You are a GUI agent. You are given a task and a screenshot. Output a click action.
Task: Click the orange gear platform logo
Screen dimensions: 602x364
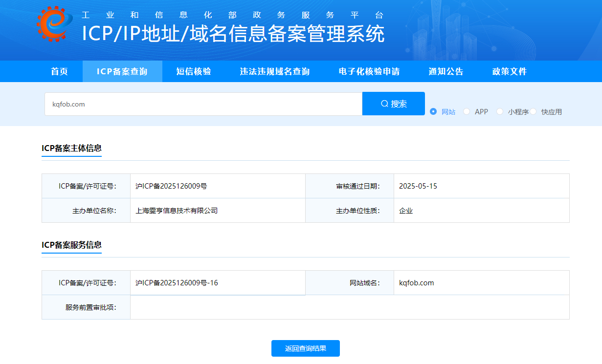(x=54, y=24)
